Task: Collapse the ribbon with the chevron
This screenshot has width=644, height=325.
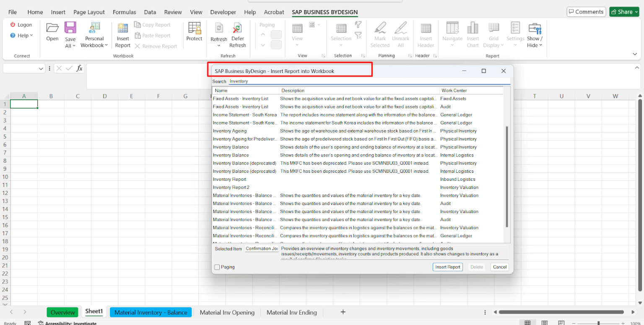Action: click(x=635, y=54)
